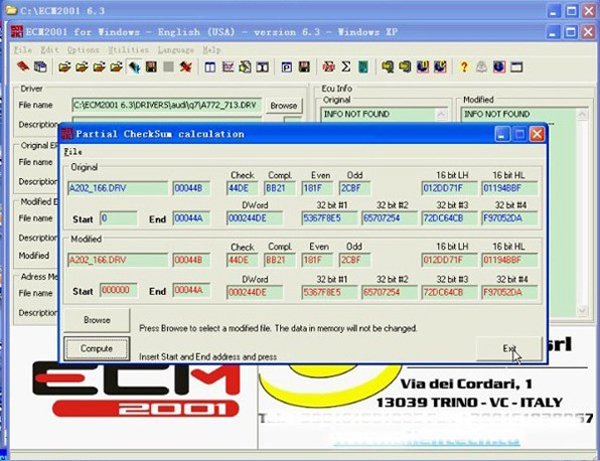Click Modified 16 bit HL value 01194BBF

(x=509, y=260)
